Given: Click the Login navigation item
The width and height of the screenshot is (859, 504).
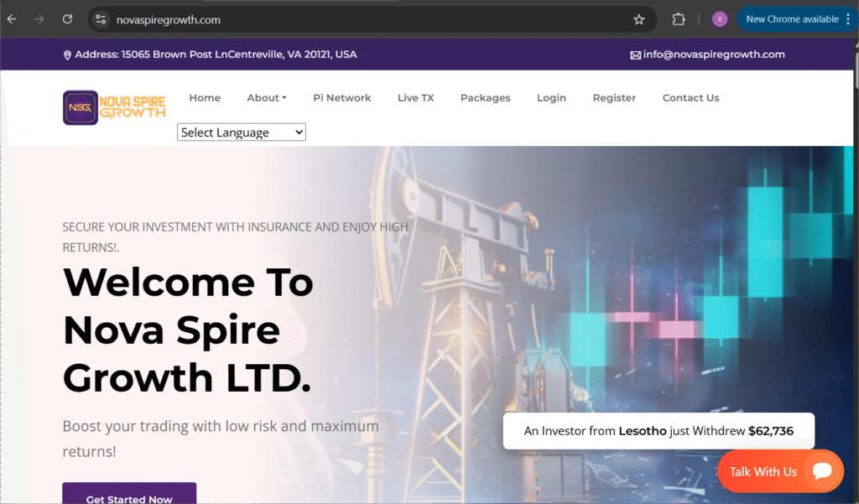Looking at the screenshot, I should 551,97.
